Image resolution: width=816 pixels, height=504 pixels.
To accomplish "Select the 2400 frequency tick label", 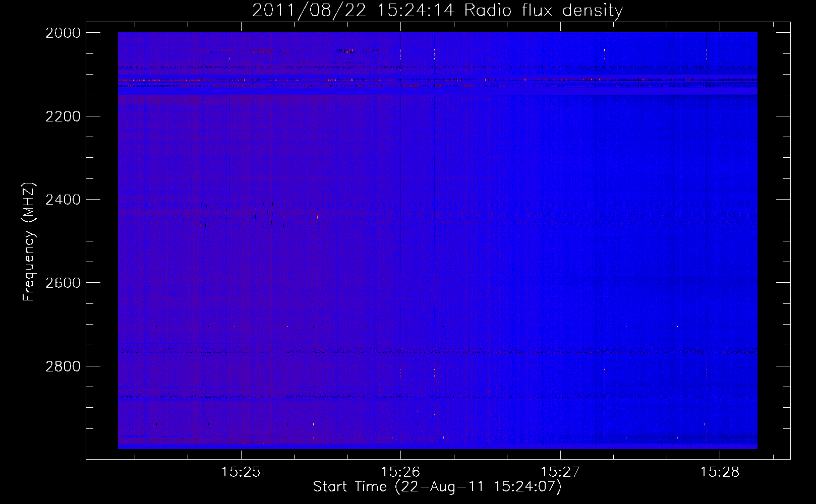I will click(x=63, y=200).
